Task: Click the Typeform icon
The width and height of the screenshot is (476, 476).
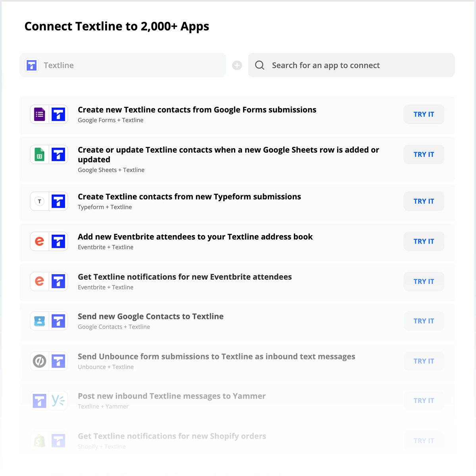Action: click(39, 201)
